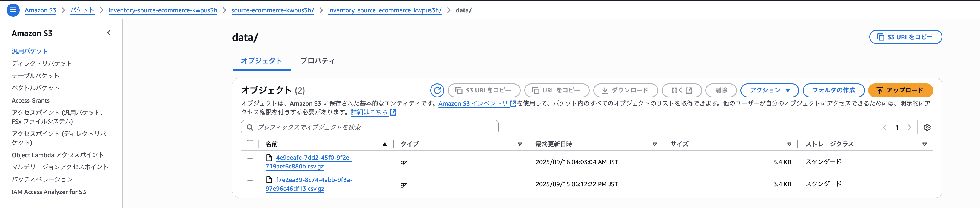Viewport: 980px width, 208px height.
Task: Sort by 名前 column arrow
Action: tap(384, 144)
